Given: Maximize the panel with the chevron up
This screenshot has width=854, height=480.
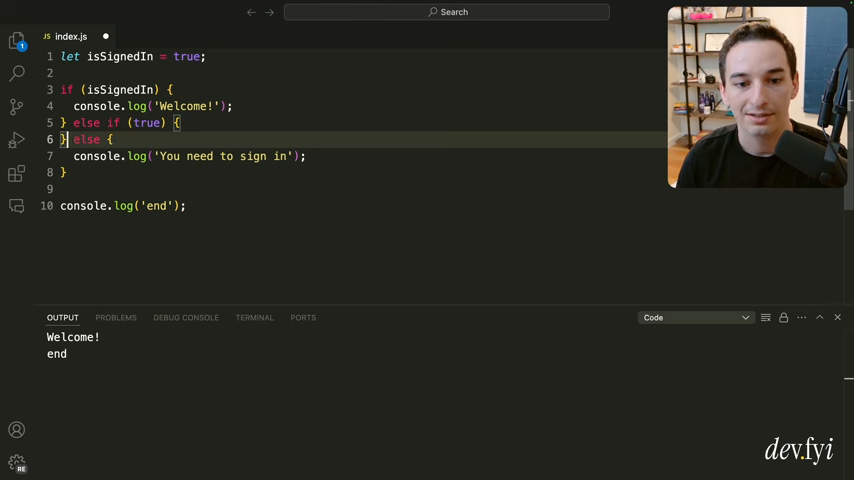Looking at the screenshot, I should (x=820, y=317).
